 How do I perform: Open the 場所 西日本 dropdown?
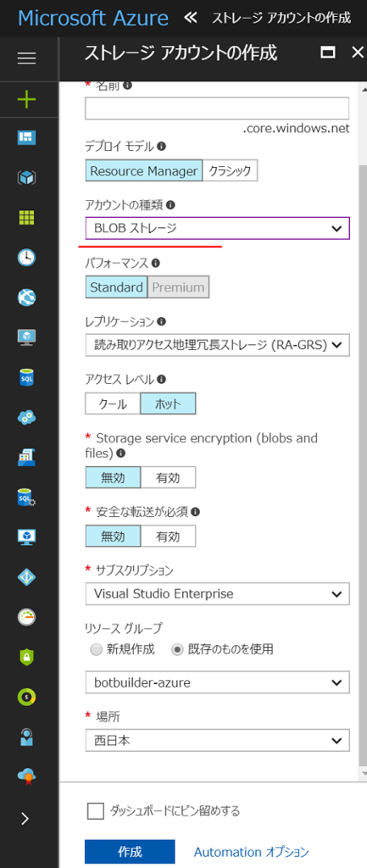click(218, 740)
